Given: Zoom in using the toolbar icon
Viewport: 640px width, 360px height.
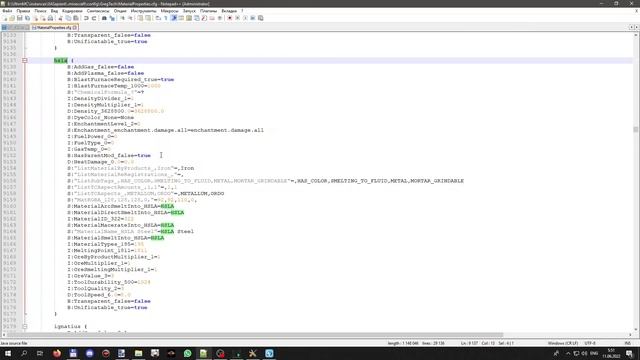Looking at the screenshot, I should click(122, 18).
